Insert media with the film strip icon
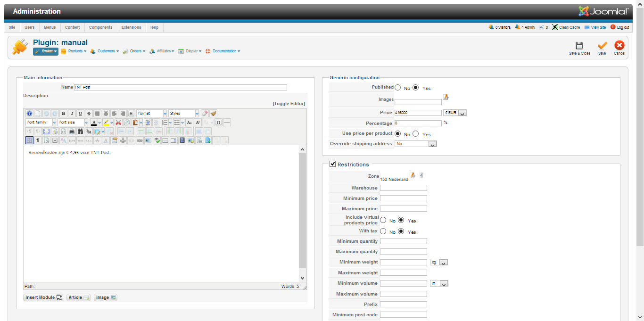This screenshot has width=644, height=321. tap(182, 140)
